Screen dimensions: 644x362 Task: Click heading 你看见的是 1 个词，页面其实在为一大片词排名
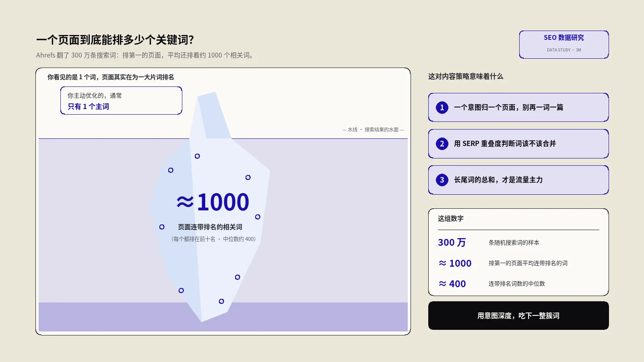tap(111, 77)
